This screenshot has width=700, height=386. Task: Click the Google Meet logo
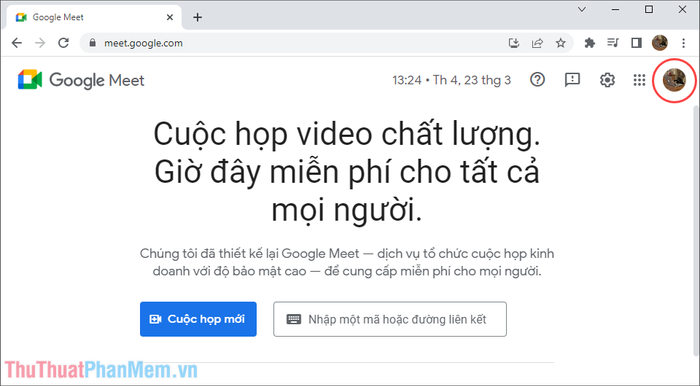[81, 80]
